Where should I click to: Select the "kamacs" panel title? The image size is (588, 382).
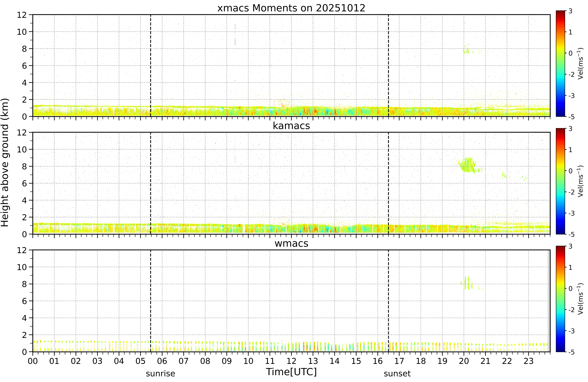click(x=291, y=126)
